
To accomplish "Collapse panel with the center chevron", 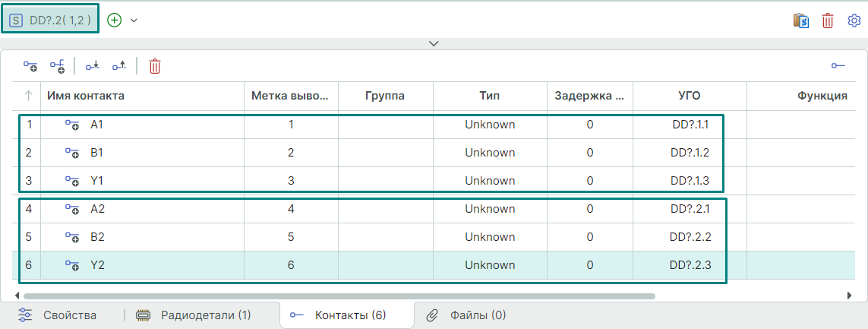I will click(x=434, y=43).
